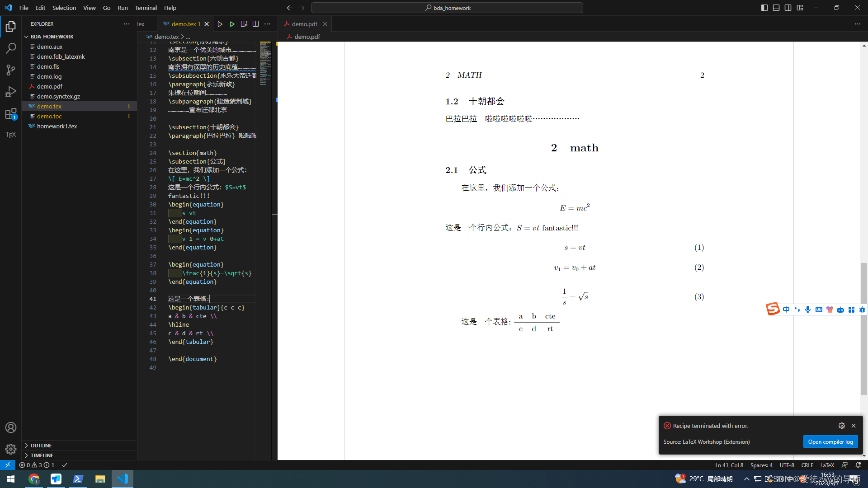Toggle Primary Side Bar layout button
Image resolution: width=868 pixels, height=488 pixels.
(764, 8)
